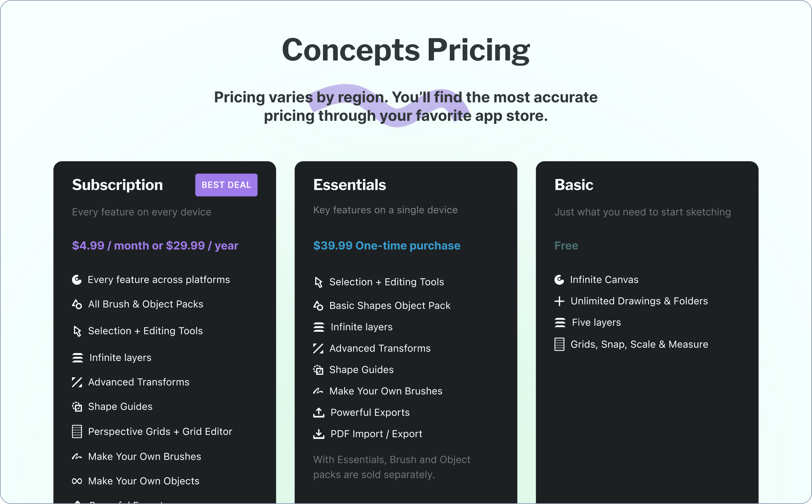
Task: Click the Concepts Pricing page title
Action: 406,50
